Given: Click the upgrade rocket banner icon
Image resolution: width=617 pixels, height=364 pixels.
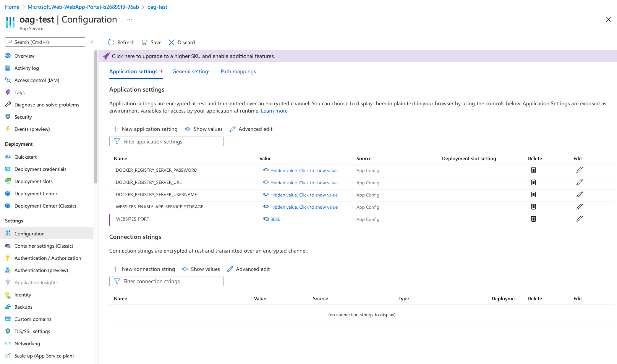Looking at the screenshot, I should (x=106, y=56).
